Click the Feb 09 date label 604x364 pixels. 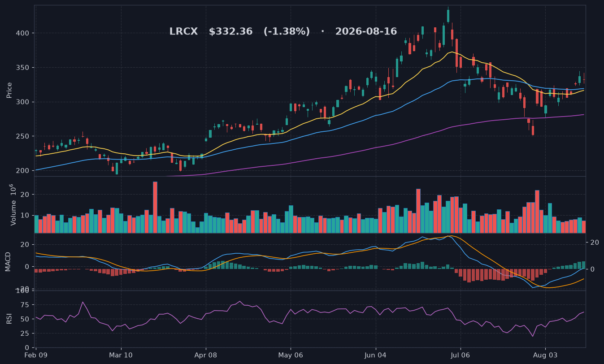36,355
